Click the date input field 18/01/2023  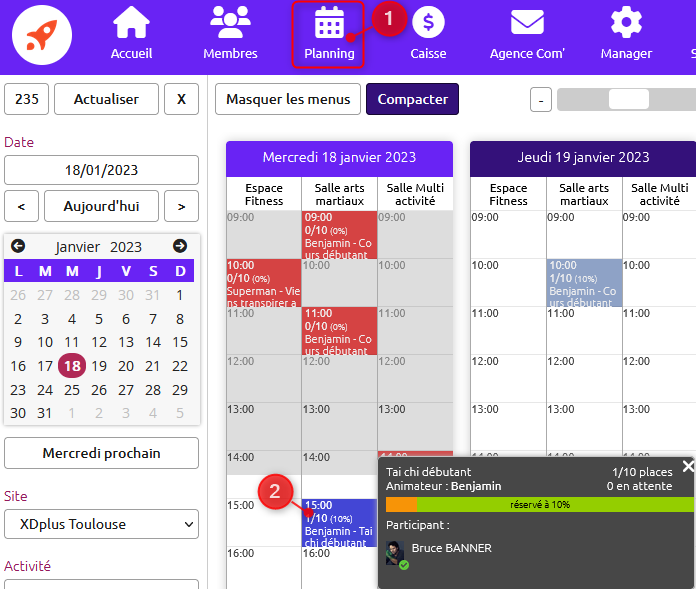point(101,170)
